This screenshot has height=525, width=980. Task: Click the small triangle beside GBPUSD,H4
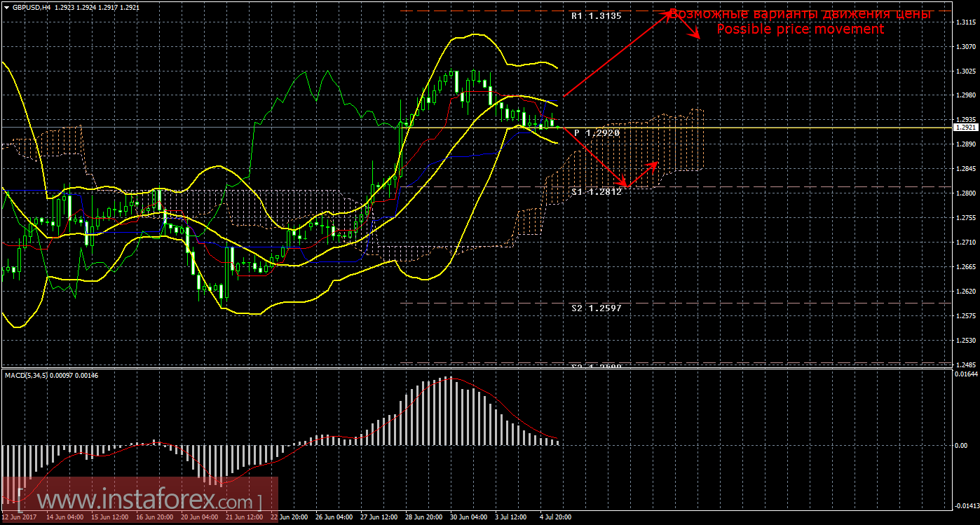pos(6,6)
